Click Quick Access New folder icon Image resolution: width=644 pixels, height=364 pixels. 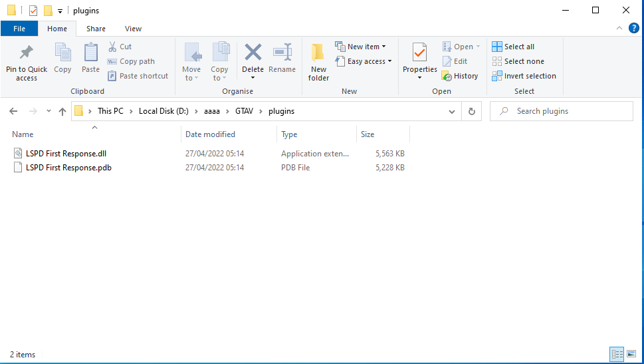click(48, 10)
